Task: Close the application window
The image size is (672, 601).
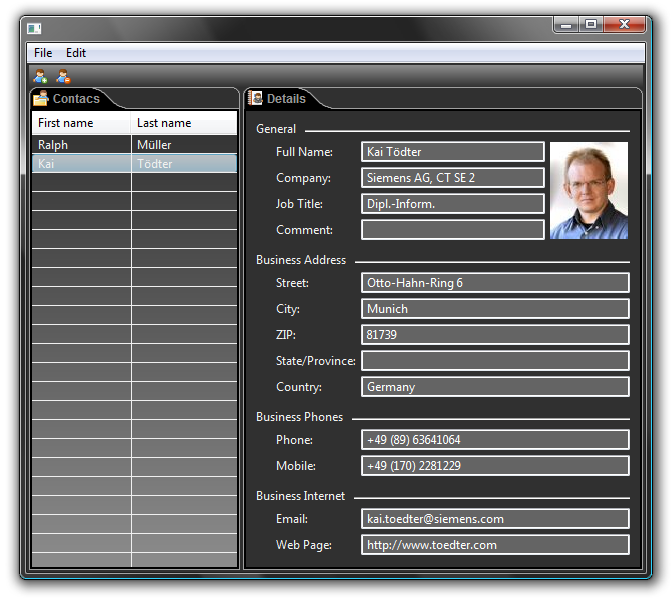Action: [624, 24]
